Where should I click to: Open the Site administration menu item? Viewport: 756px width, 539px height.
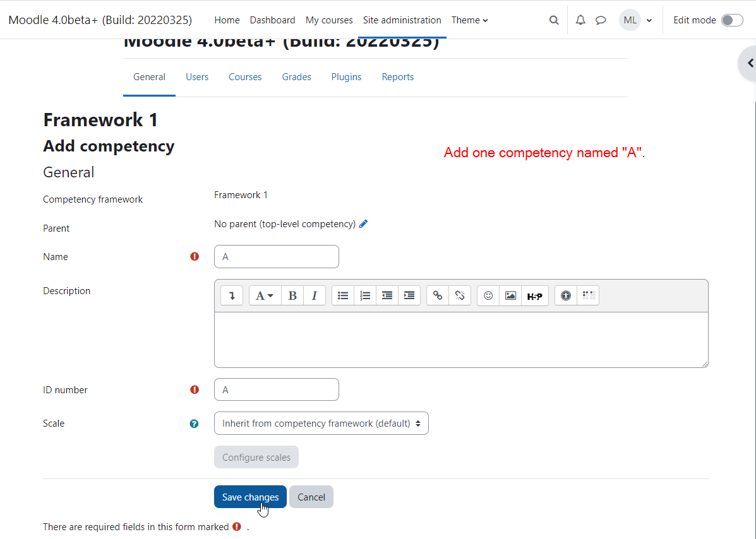[402, 20]
